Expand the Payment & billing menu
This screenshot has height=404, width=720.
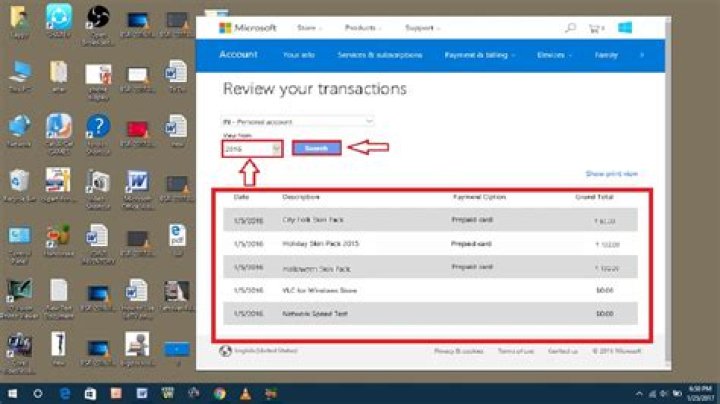[480, 55]
